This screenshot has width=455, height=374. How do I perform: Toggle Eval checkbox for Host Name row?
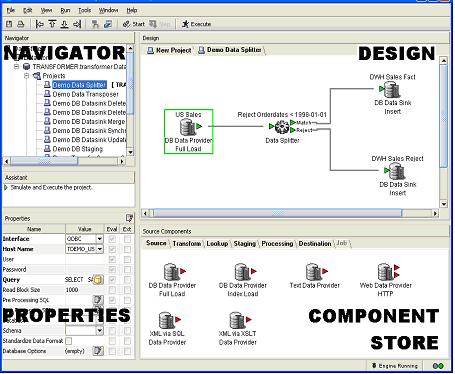[x=112, y=249]
